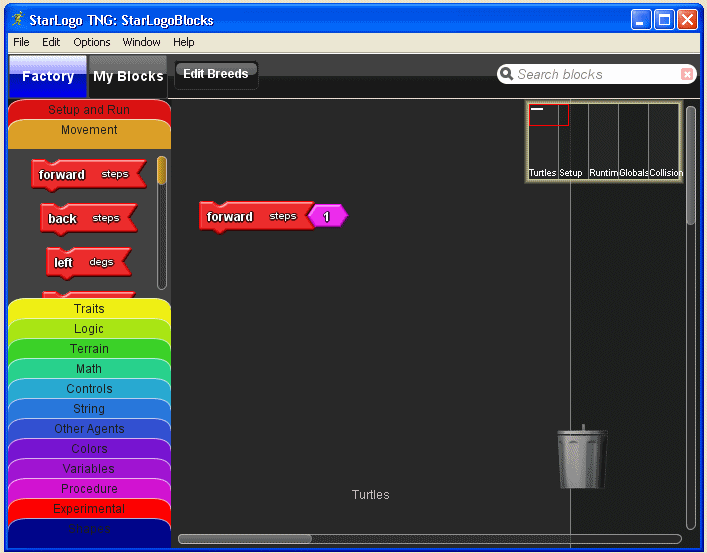Click the StarLogo runner icon in title bar
The image size is (707, 553).
18,19
